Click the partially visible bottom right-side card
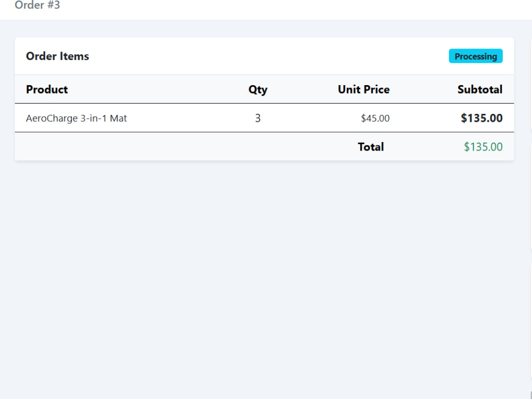 tap(531, 326)
